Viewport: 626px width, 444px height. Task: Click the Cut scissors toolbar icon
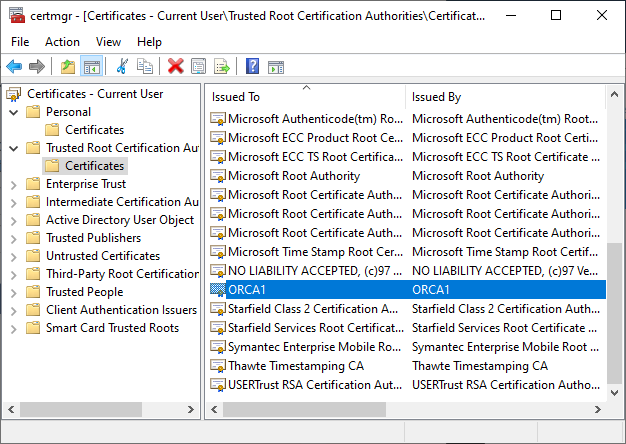pyautogui.click(x=122, y=66)
